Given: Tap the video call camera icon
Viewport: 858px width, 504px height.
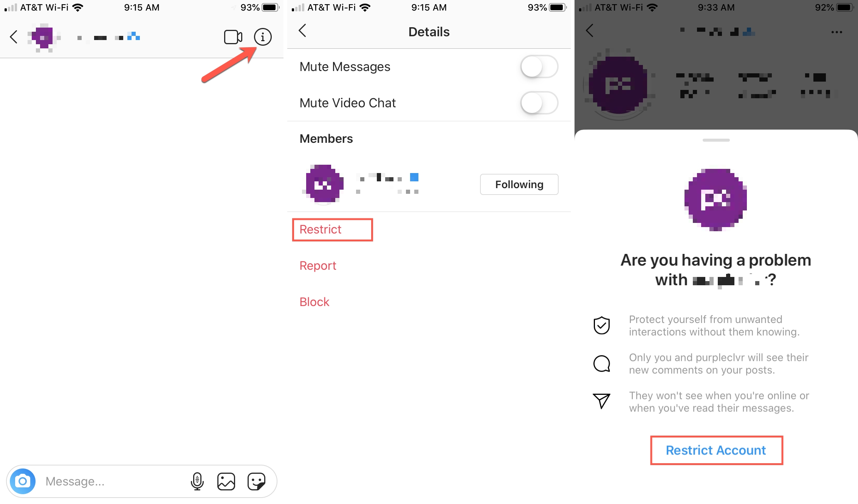Looking at the screenshot, I should coord(233,37).
